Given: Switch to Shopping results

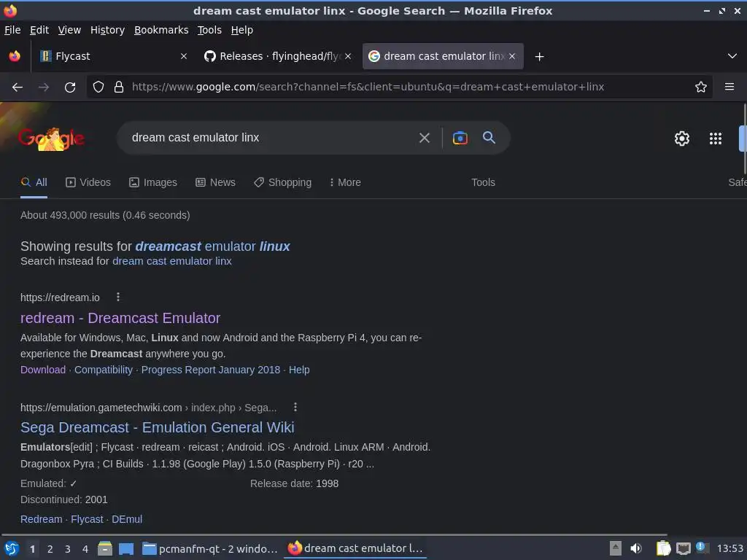Looking at the screenshot, I should [x=282, y=182].
